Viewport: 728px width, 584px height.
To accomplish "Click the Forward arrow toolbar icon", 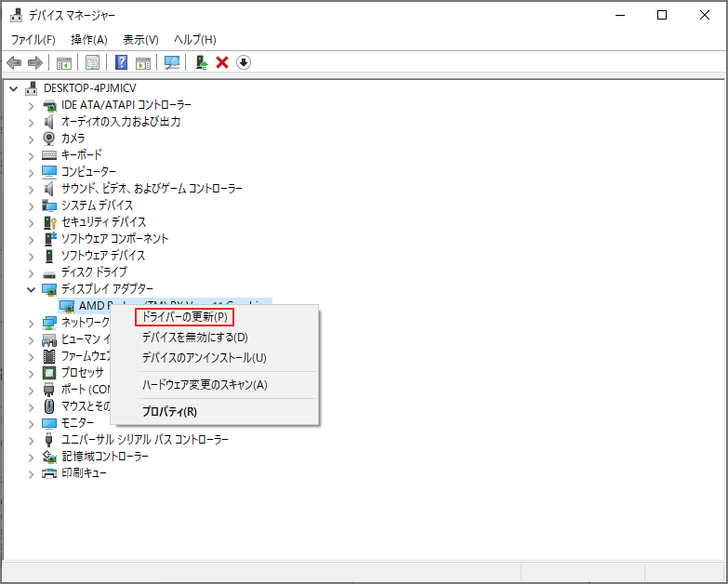I will pos(35,62).
